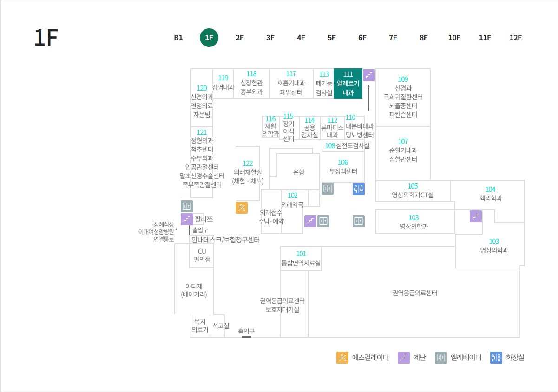The width and height of the screenshot is (558, 392).
Task: Click the 에스컬레이터 legend icon
Action: coord(342,358)
